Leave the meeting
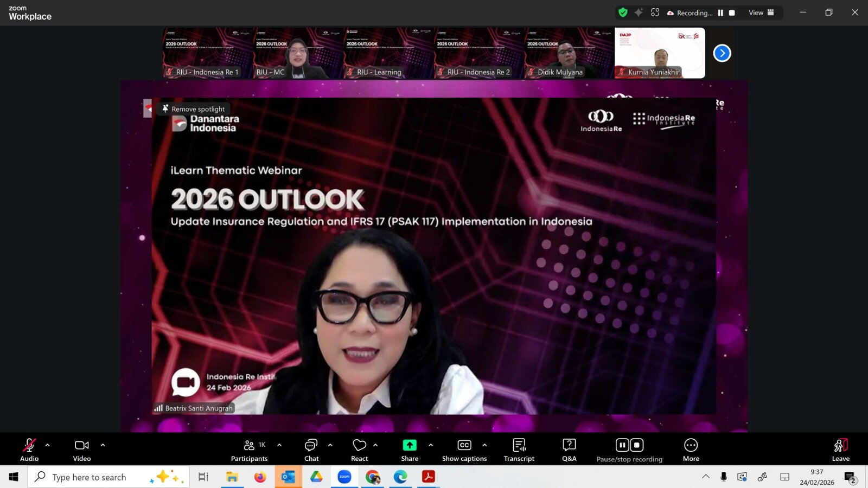The width and height of the screenshot is (868, 488). pos(840,450)
